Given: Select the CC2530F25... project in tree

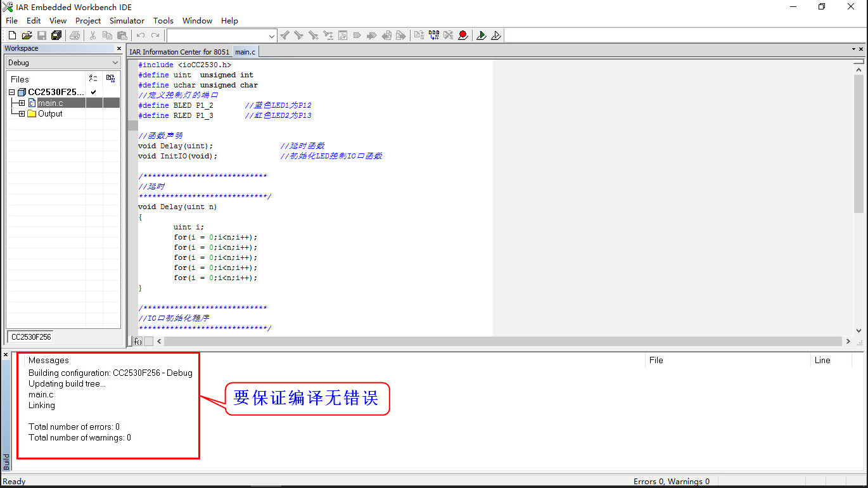Looking at the screenshot, I should coord(56,93).
